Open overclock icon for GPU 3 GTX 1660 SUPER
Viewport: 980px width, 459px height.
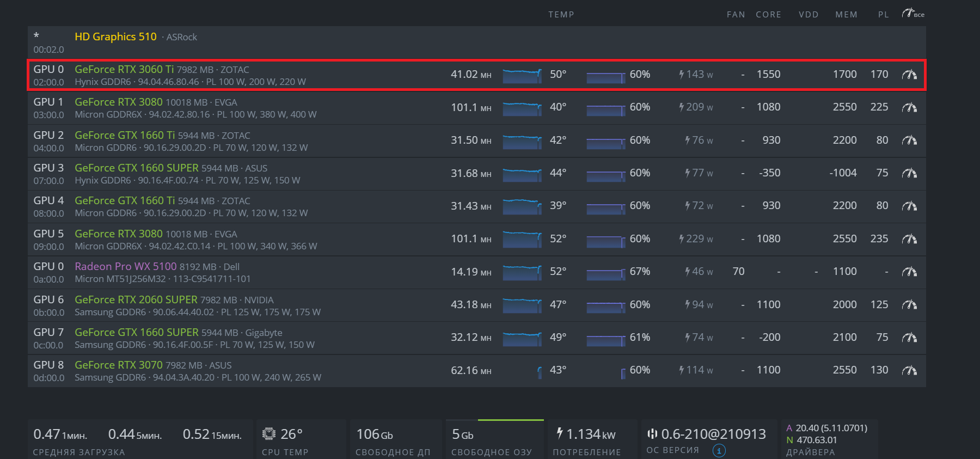909,173
